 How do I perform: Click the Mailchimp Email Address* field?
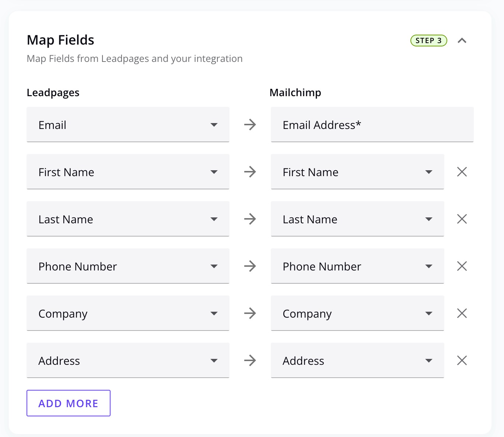pyautogui.click(x=372, y=125)
